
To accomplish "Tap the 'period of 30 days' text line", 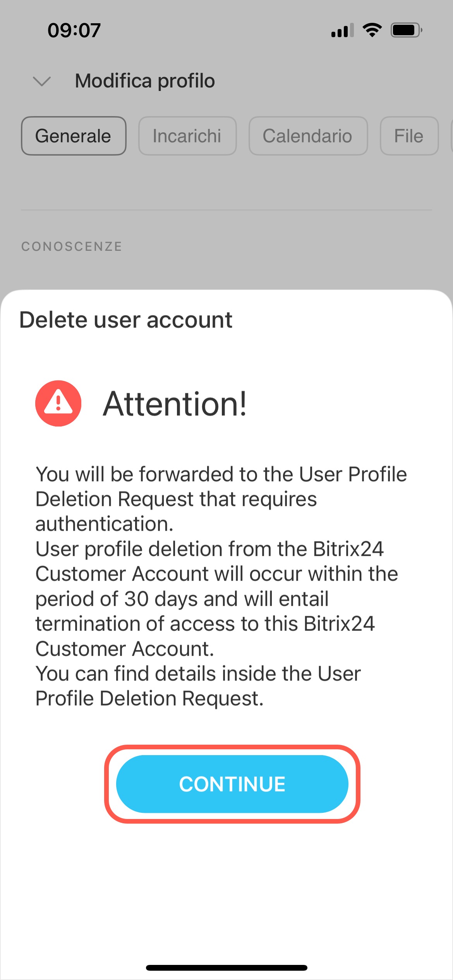I will click(182, 599).
